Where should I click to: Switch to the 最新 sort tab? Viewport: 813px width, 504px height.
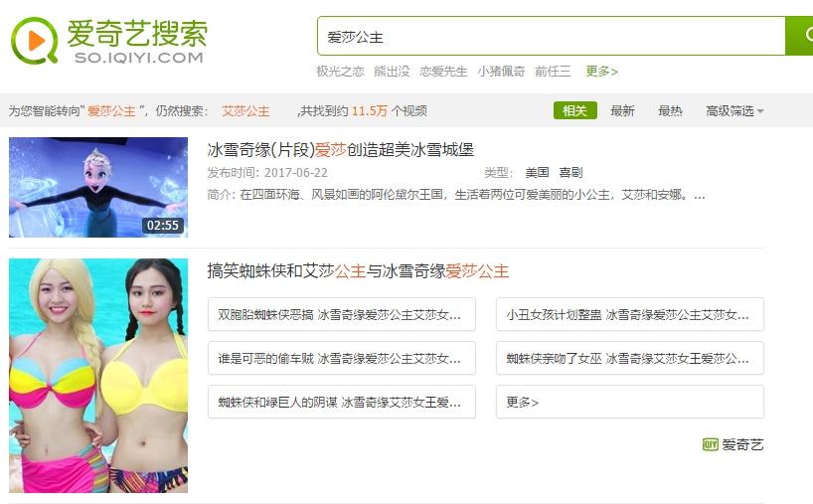pyautogui.click(x=622, y=110)
